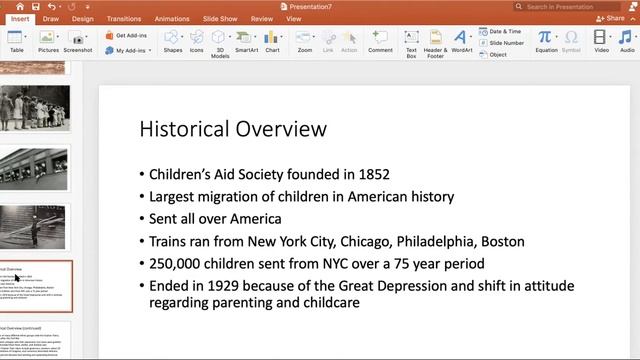This screenshot has width=640, height=360.
Task: Insert SmartArt graphic
Action: click(246, 41)
